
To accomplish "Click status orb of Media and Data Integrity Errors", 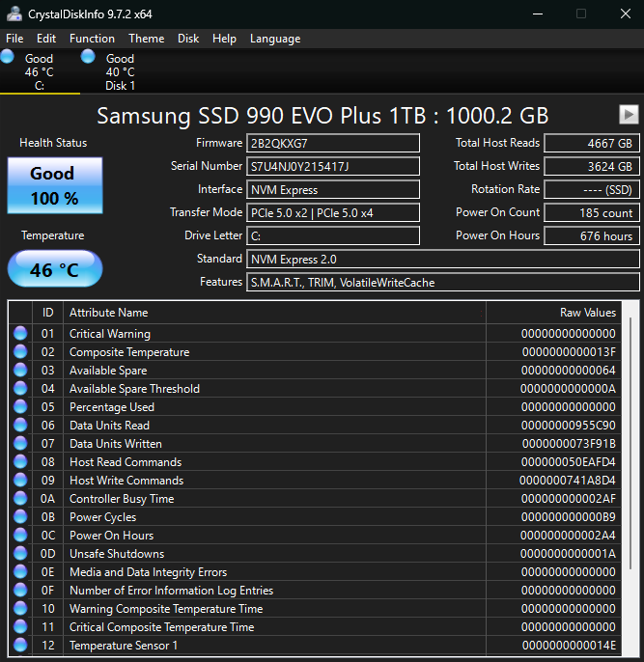I will pyautogui.click(x=20, y=571).
